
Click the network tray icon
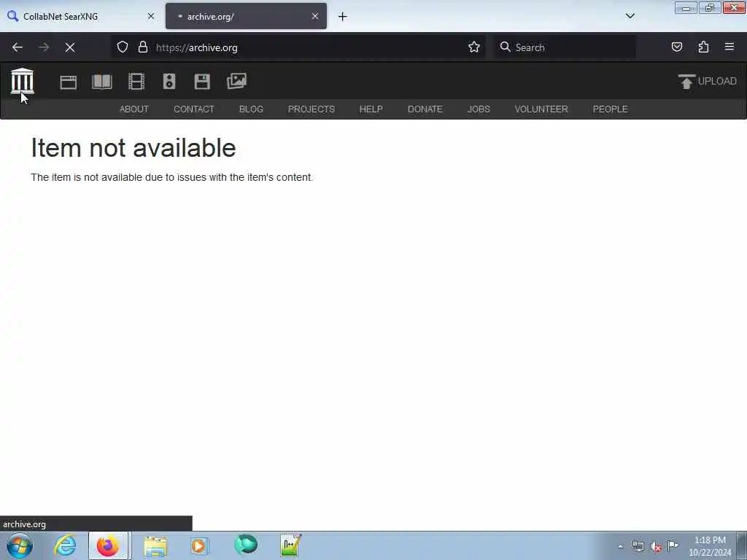click(638, 546)
